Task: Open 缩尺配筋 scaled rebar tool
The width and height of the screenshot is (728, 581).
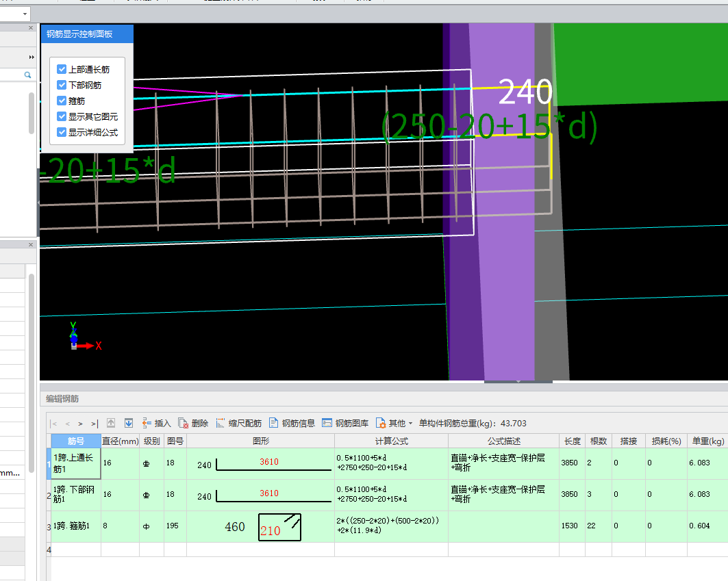Action: [x=238, y=423]
